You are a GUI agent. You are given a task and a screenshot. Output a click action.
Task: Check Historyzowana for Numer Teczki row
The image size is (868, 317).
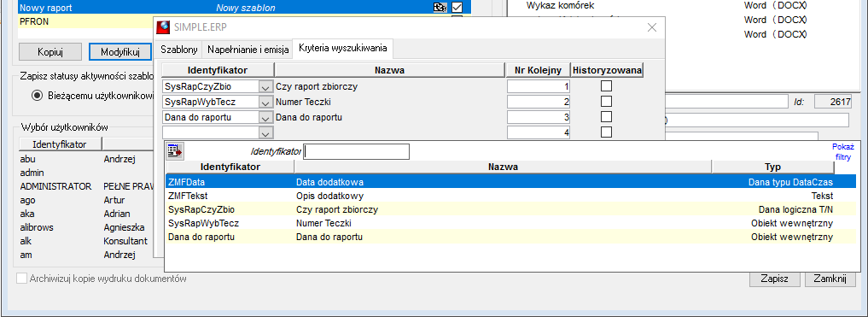click(x=607, y=102)
